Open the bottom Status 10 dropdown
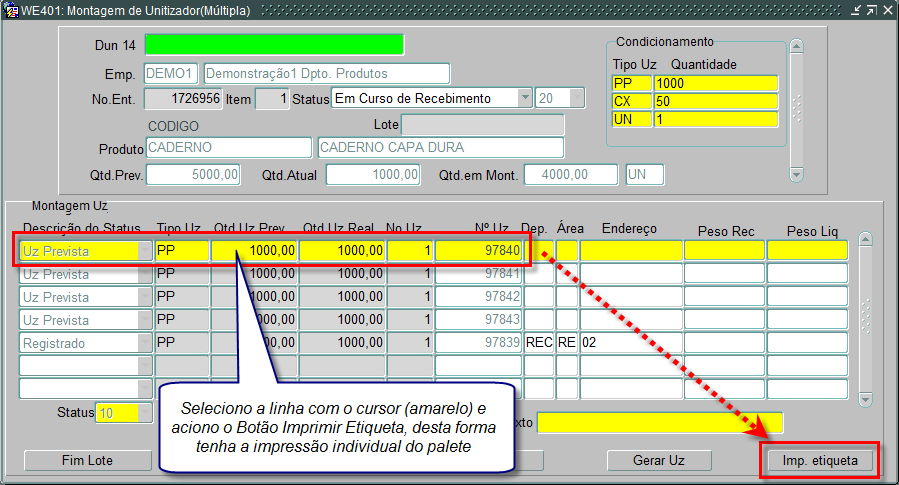The image size is (899, 485). (146, 412)
